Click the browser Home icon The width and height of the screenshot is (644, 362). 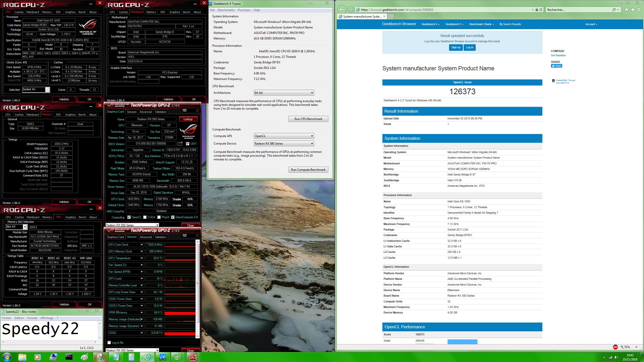[x=626, y=10]
